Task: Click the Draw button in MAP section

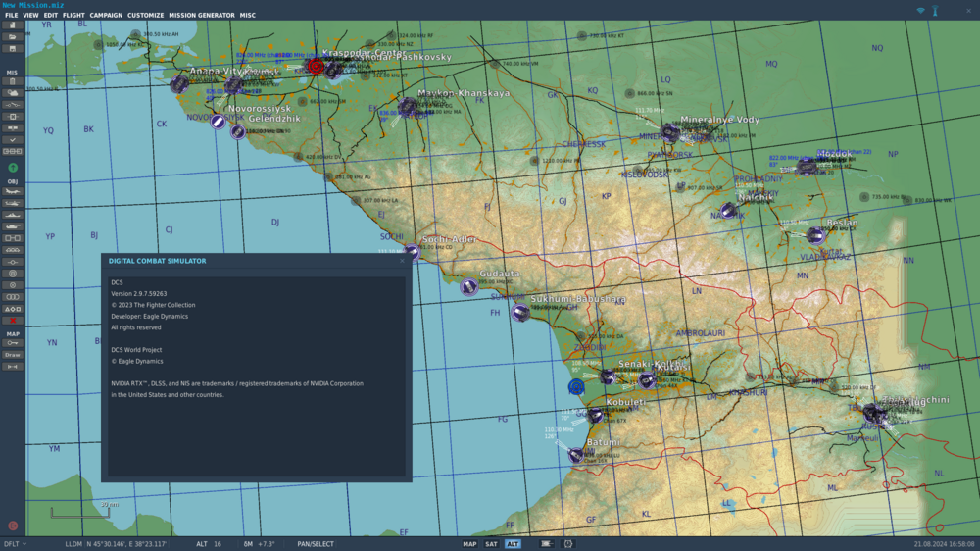Action: pos(12,355)
